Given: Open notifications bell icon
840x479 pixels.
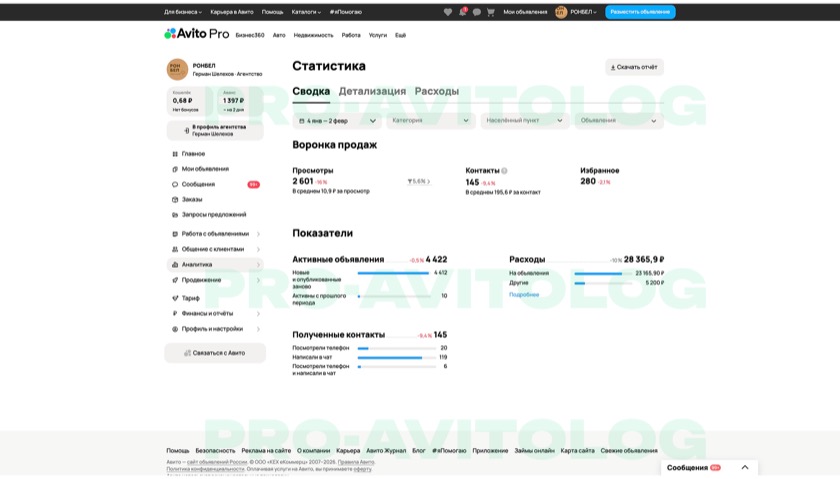Looking at the screenshot, I should (462, 12).
